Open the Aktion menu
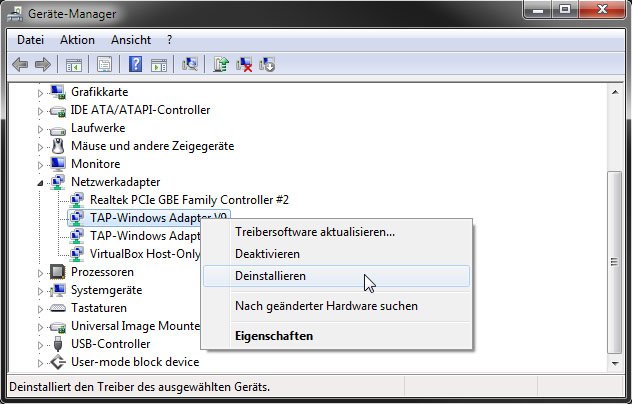 pos(77,40)
